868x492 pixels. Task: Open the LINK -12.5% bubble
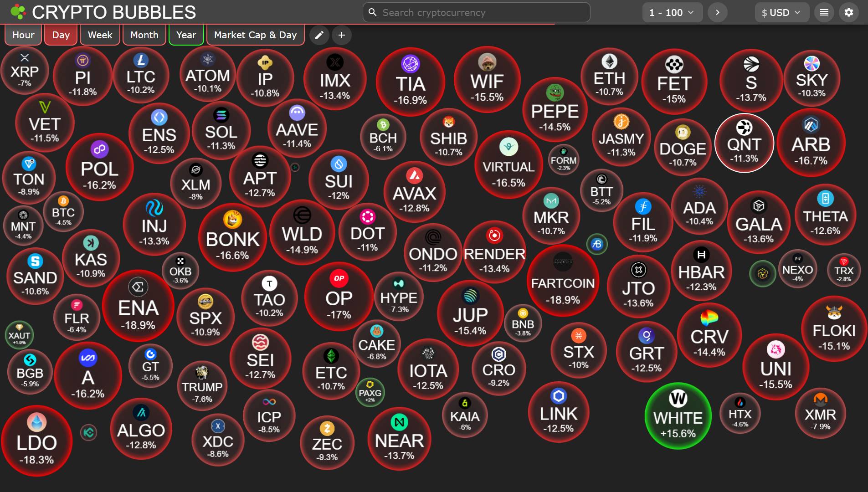(x=559, y=412)
